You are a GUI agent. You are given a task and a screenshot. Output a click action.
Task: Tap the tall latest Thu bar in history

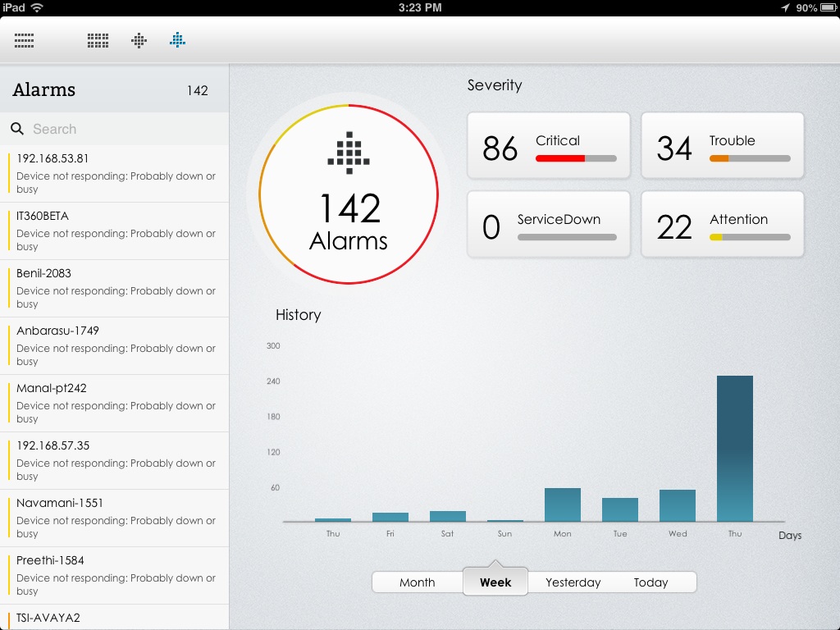tap(735, 449)
